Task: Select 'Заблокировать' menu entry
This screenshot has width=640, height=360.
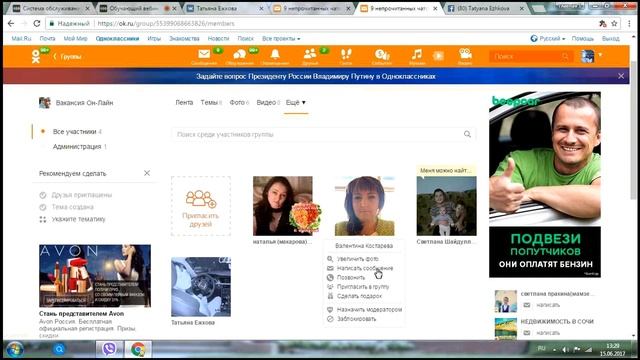Action: [356, 319]
